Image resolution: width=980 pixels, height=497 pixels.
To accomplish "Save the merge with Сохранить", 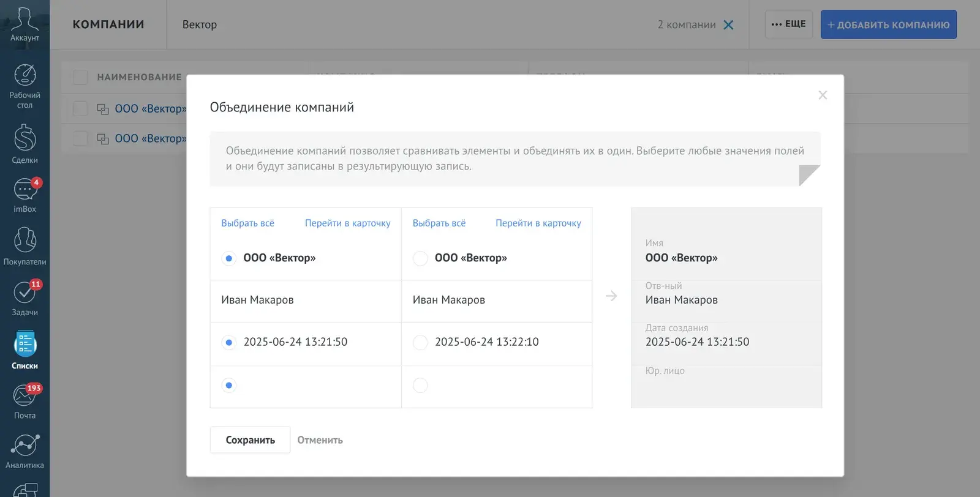I will tap(250, 439).
